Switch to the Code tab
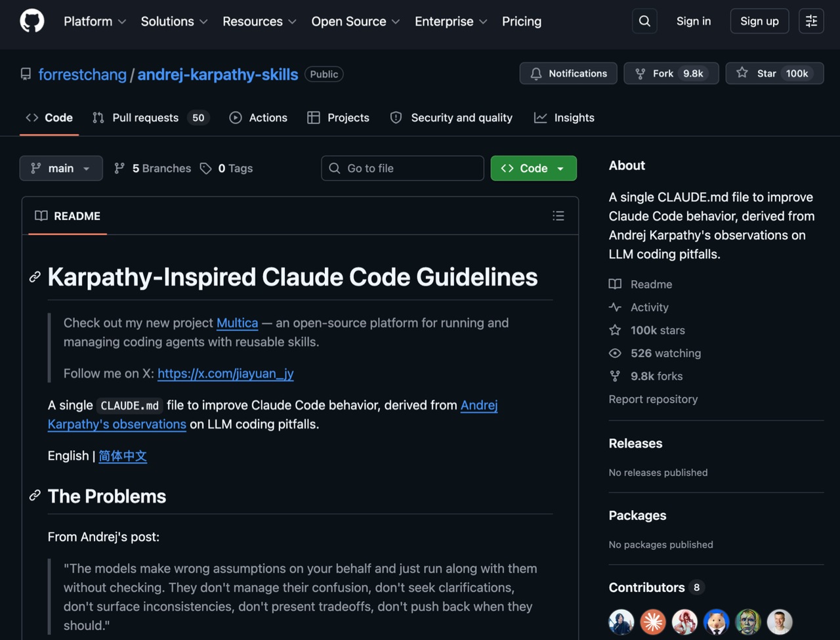The image size is (840, 640). pos(49,117)
